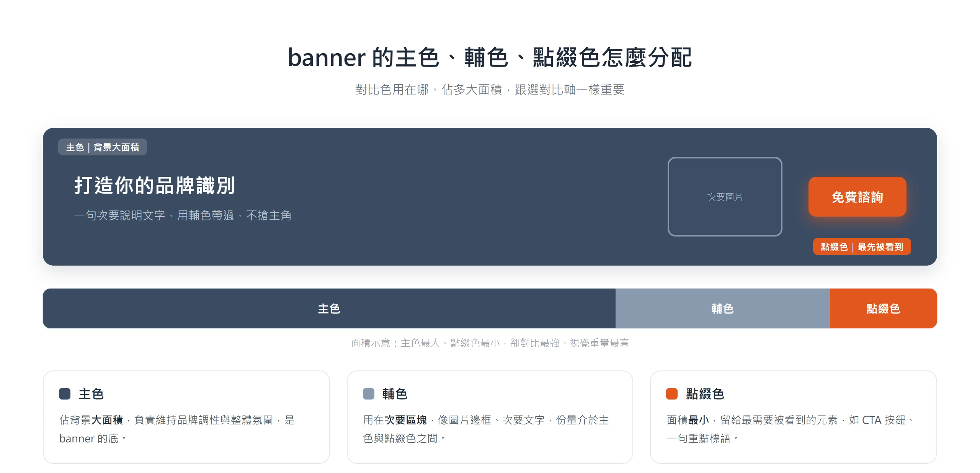Screen dimensions: 980x473
Task: Click the text 'banner 的底。' in 主色 card
Action: [x=93, y=438]
